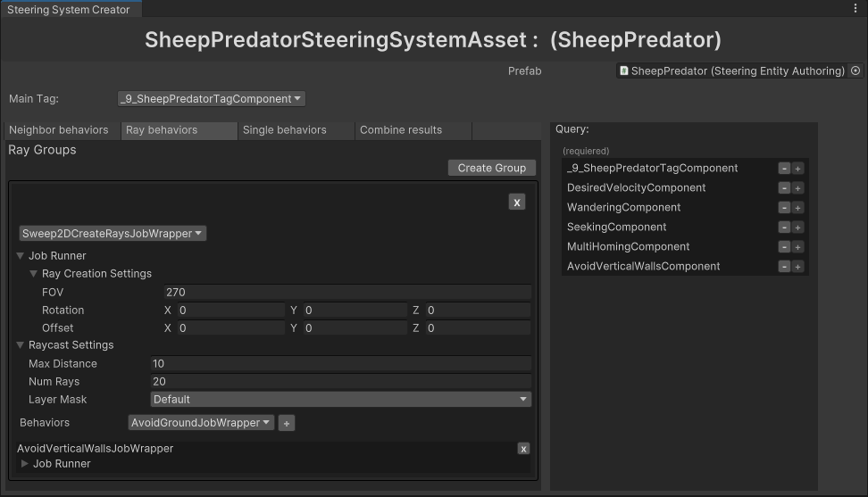Collapse the Ray Creation Settings foldout

coord(34,274)
